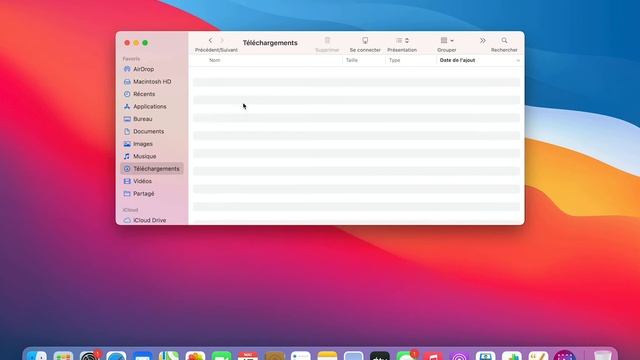Click the Supprimer trash toolbar icon

(327, 40)
